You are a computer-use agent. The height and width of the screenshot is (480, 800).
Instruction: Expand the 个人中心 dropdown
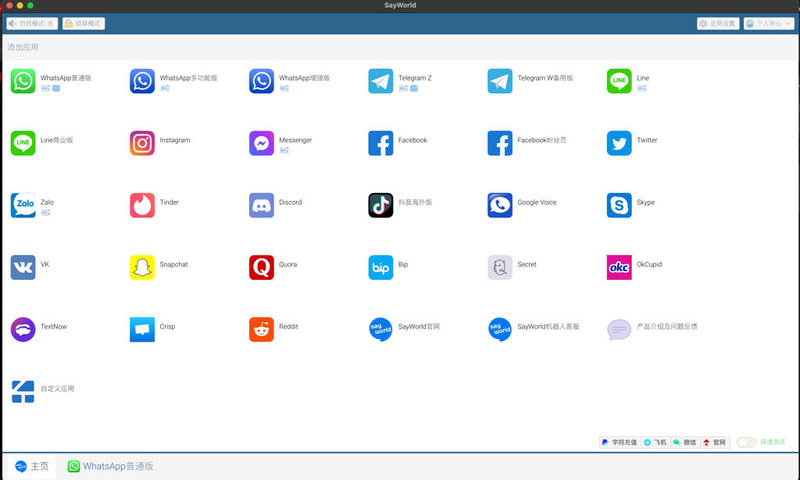pos(769,23)
